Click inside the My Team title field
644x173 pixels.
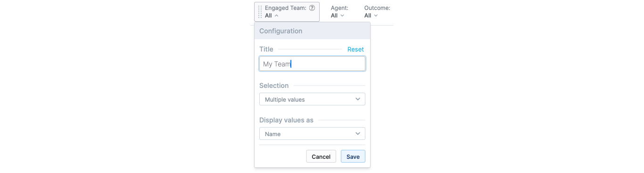pyautogui.click(x=312, y=64)
